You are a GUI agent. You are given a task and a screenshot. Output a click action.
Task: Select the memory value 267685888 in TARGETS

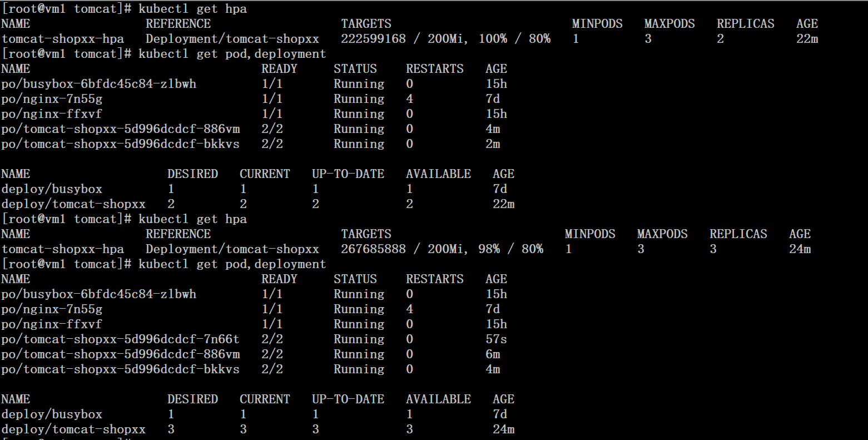(x=373, y=249)
